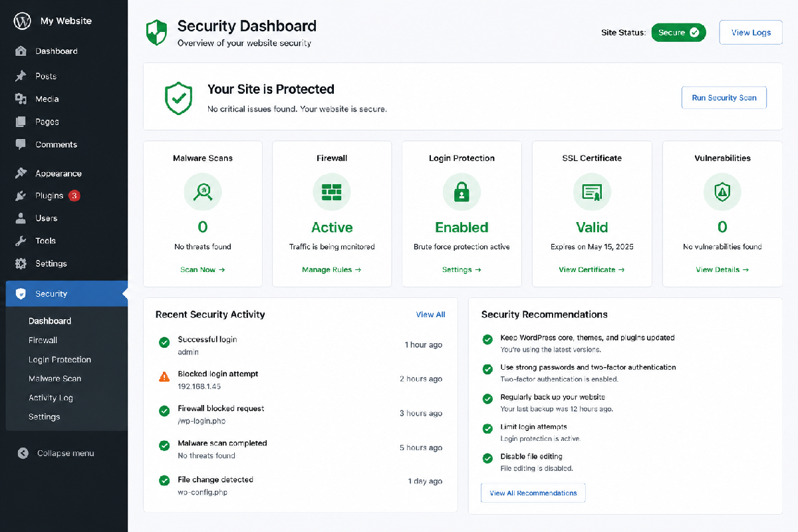Click the Tools wrench icon
Viewport: 798px width, 532px height.
click(x=21, y=241)
